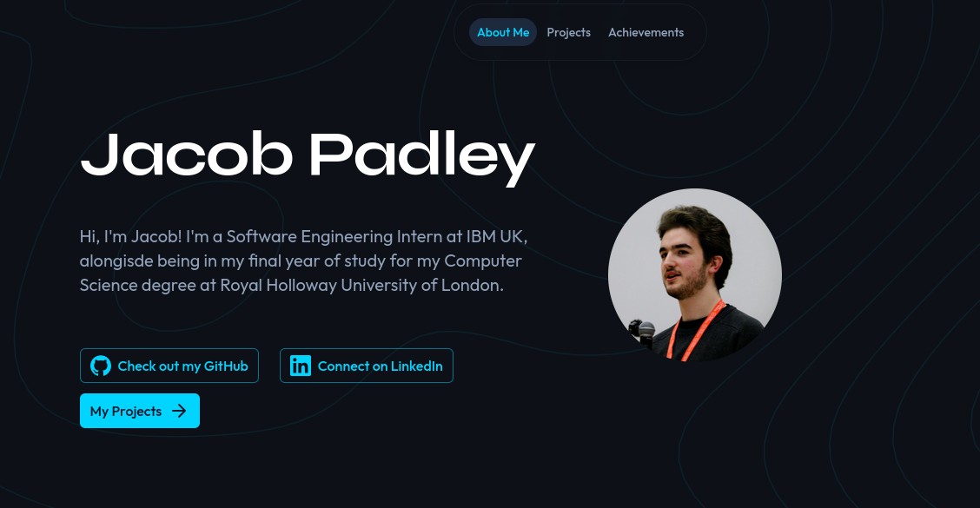This screenshot has width=980, height=508.
Task: Select the GitHub icon in the GitHub button
Action: click(101, 366)
